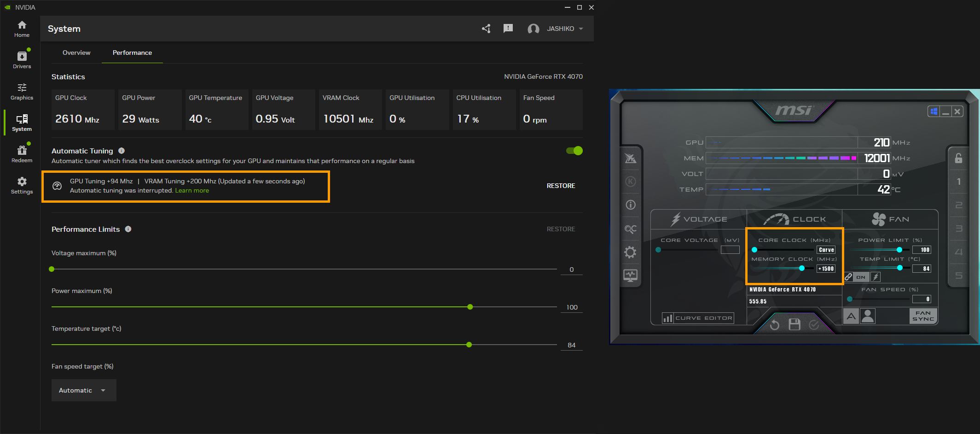
Task: Apply Afterburner settings with checkmark
Action: (814, 325)
